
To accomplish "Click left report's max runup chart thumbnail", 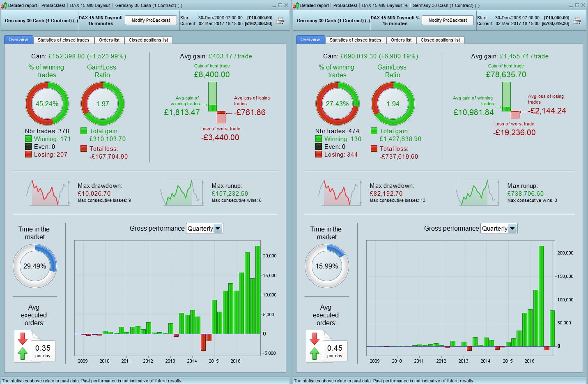I will pyautogui.click(x=182, y=192).
